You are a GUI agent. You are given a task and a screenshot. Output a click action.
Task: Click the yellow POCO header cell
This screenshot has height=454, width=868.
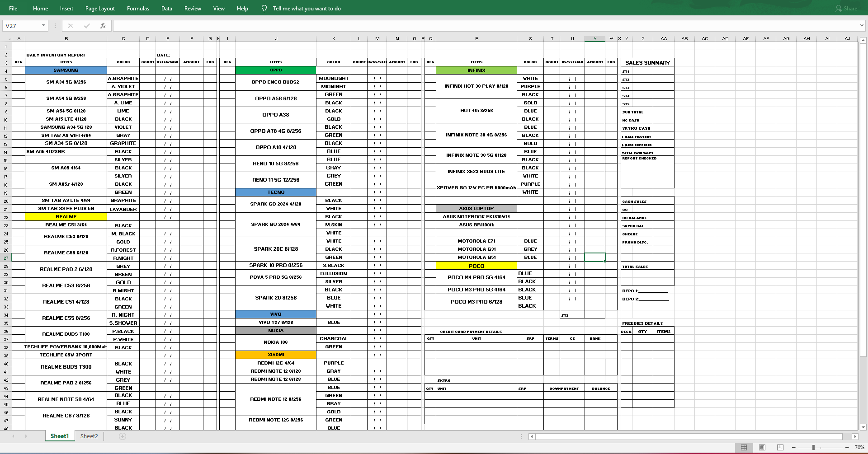476,266
